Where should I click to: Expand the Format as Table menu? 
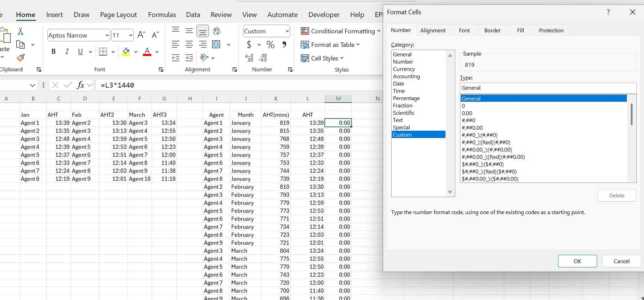[330, 44]
